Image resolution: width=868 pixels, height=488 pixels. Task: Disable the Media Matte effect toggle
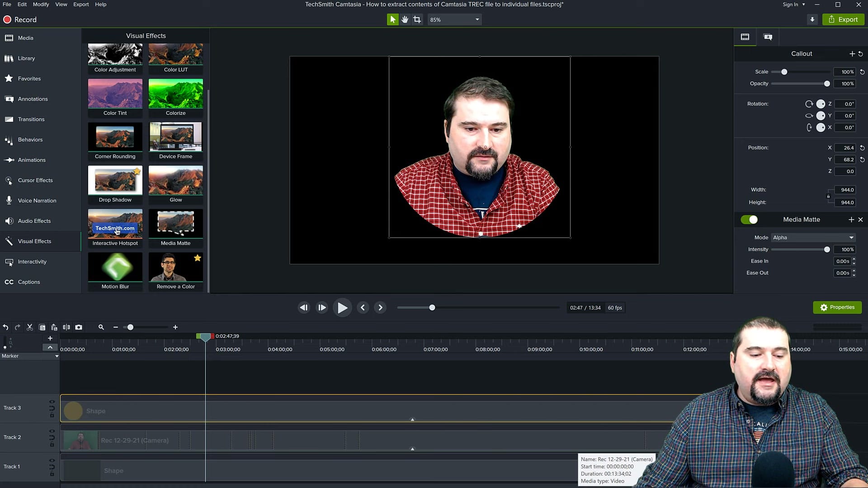(750, 220)
